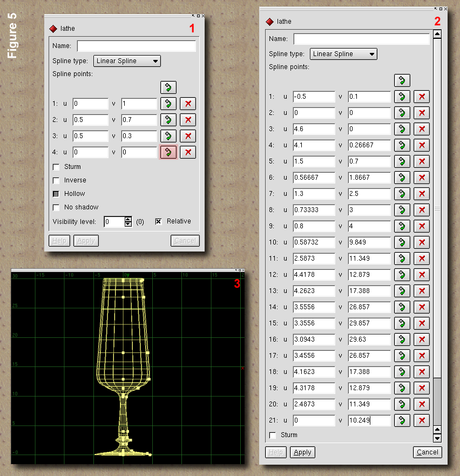
Task: Add a point above row 1 in dialog 1
Action: coord(168,87)
